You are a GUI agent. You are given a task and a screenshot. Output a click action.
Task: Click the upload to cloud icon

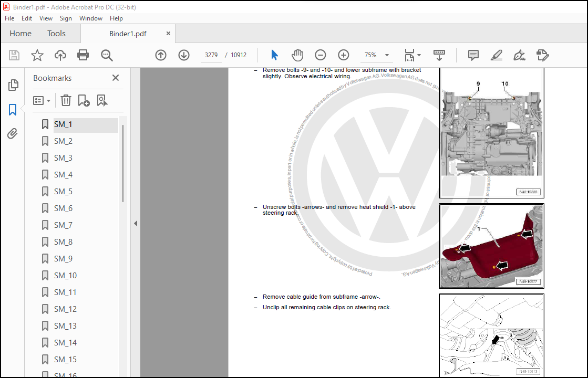pyautogui.click(x=60, y=55)
